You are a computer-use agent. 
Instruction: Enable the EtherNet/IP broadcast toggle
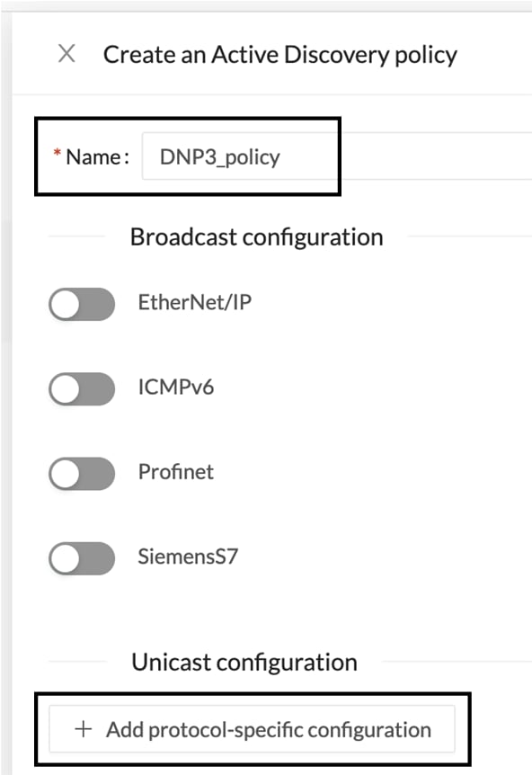coord(82,304)
